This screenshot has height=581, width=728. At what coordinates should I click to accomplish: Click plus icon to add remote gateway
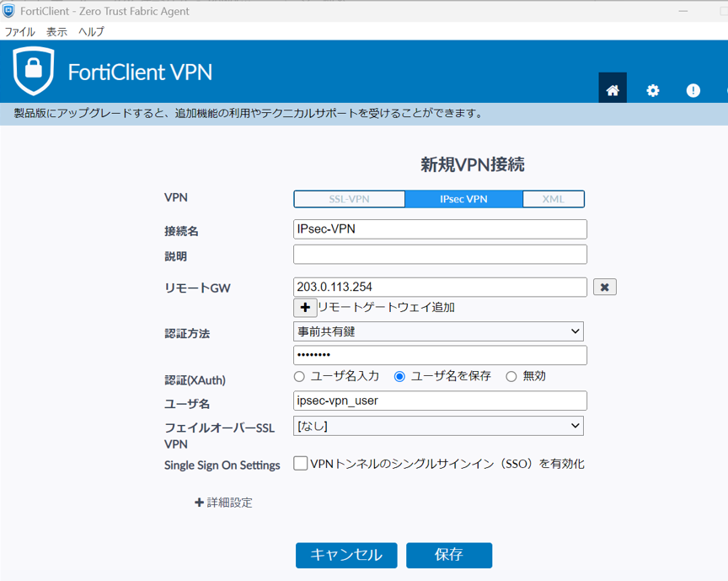[x=305, y=307]
